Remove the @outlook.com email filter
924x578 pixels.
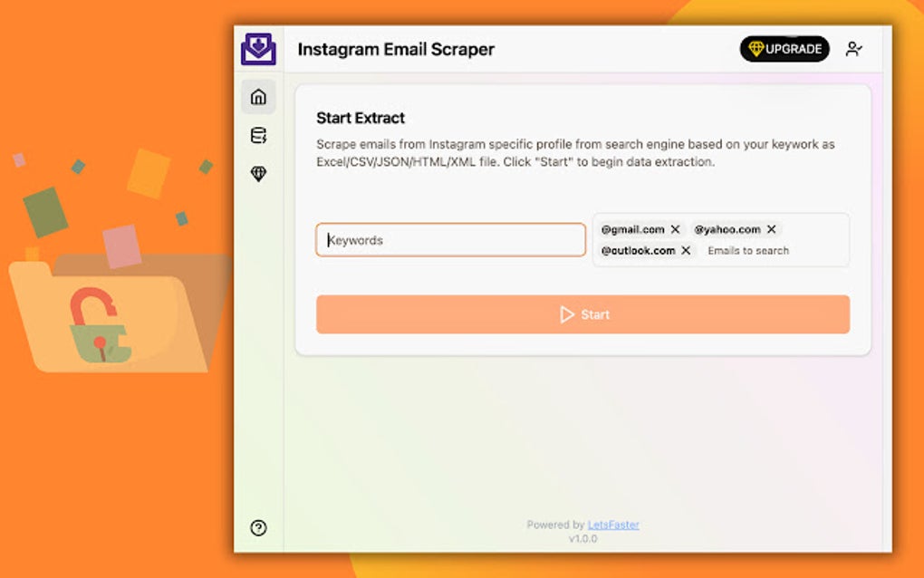(686, 250)
